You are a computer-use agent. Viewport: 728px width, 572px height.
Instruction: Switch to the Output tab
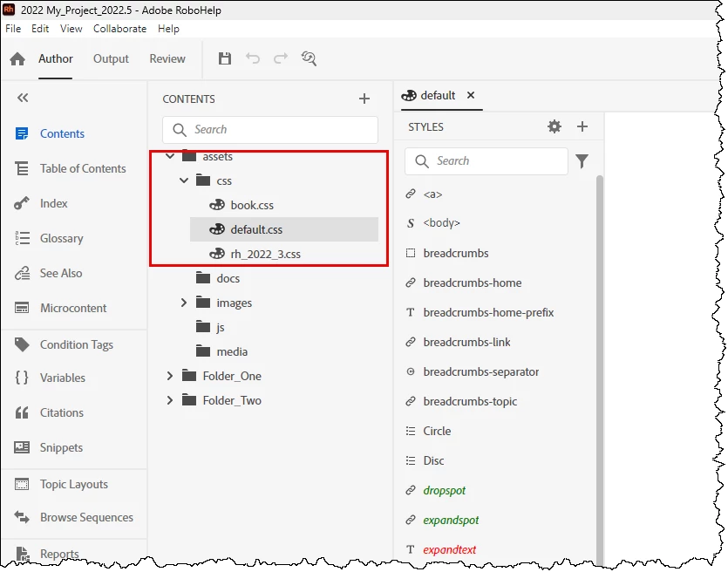[x=111, y=59]
